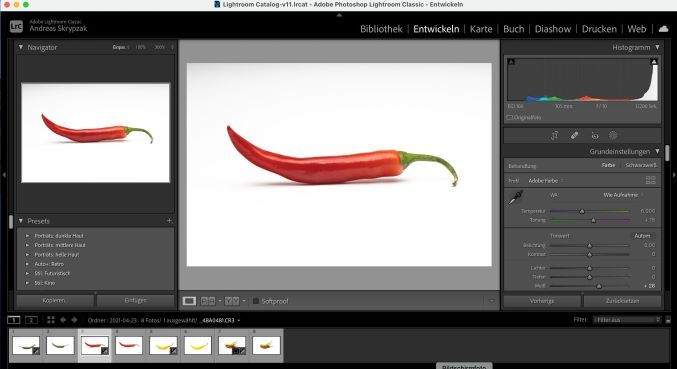This screenshot has height=369, width=677.
Task: Click the Einfügen button
Action: point(136,300)
